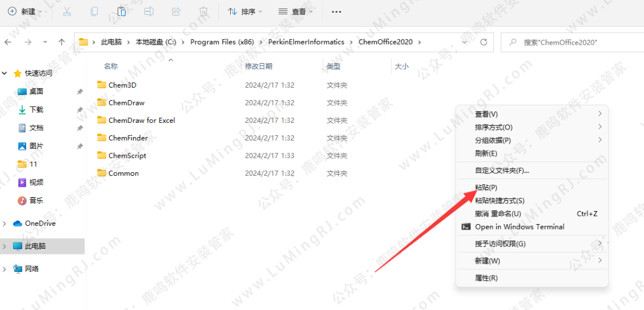644x310 pixels.
Task: Open 视频 in quick access
Action: pos(36,182)
